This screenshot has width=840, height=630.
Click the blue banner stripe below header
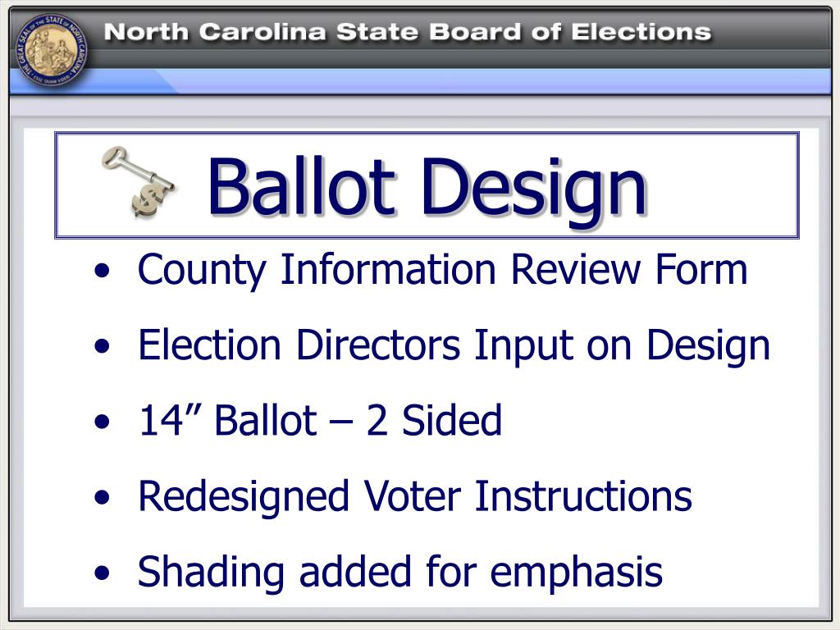pos(420,81)
